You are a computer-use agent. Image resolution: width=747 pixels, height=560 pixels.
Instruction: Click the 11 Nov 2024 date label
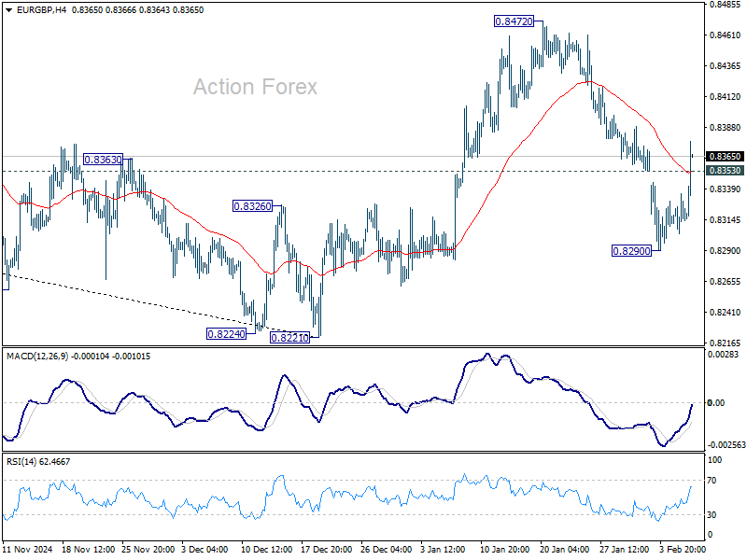(x=28, y=549)
